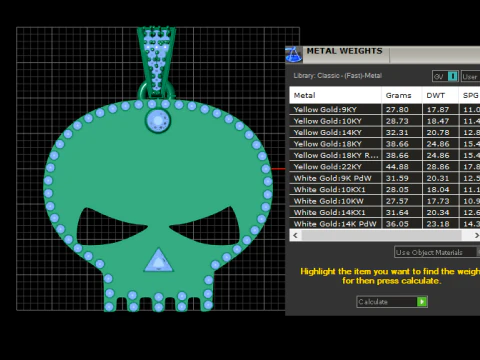The image size is (480, 360).
Task: Click the horizontal scrollbar track in metal table
Action: point(382,235)
